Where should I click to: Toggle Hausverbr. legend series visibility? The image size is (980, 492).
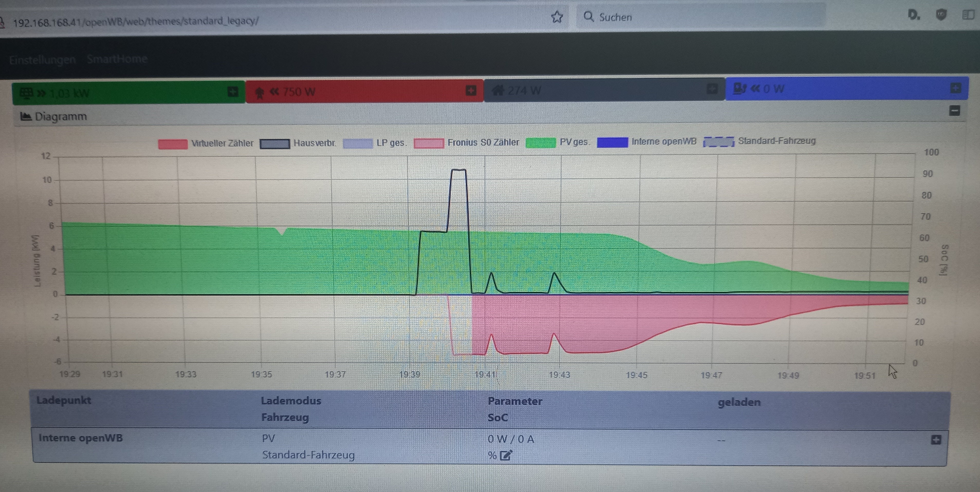[x=298, y=143]
